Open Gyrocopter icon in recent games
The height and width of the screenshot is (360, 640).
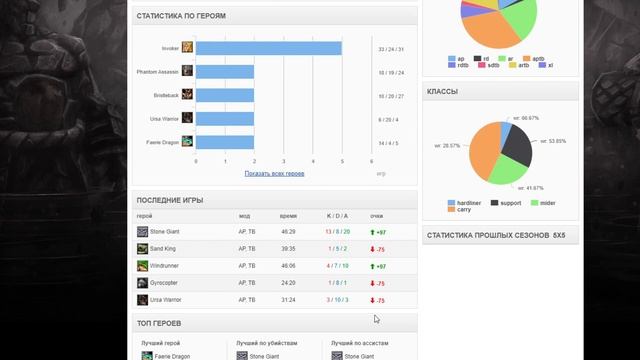point(142,283)
